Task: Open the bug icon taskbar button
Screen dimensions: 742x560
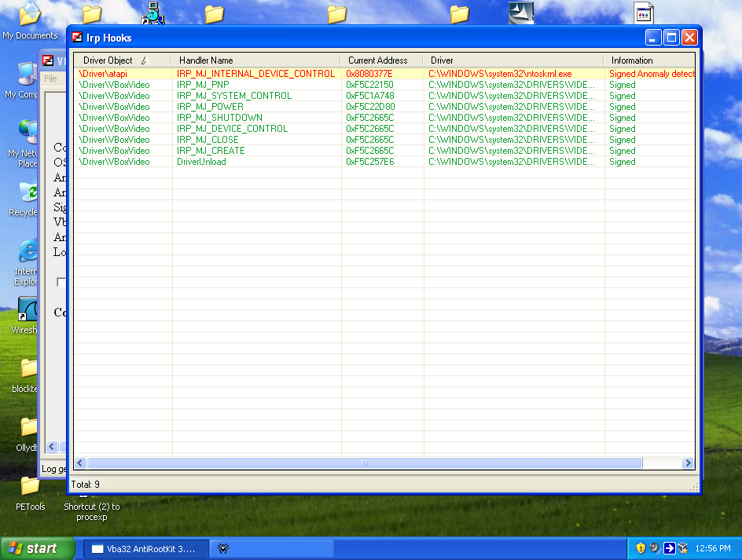Action: point(272,549)
